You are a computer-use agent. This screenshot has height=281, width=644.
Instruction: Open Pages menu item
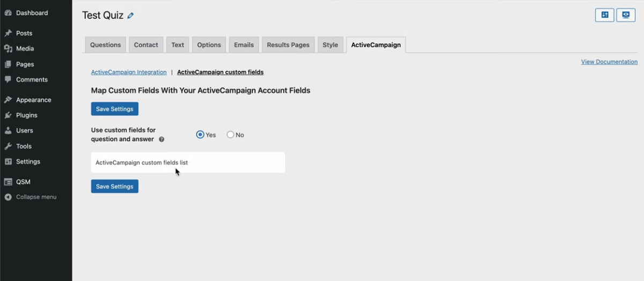(25, 64)
